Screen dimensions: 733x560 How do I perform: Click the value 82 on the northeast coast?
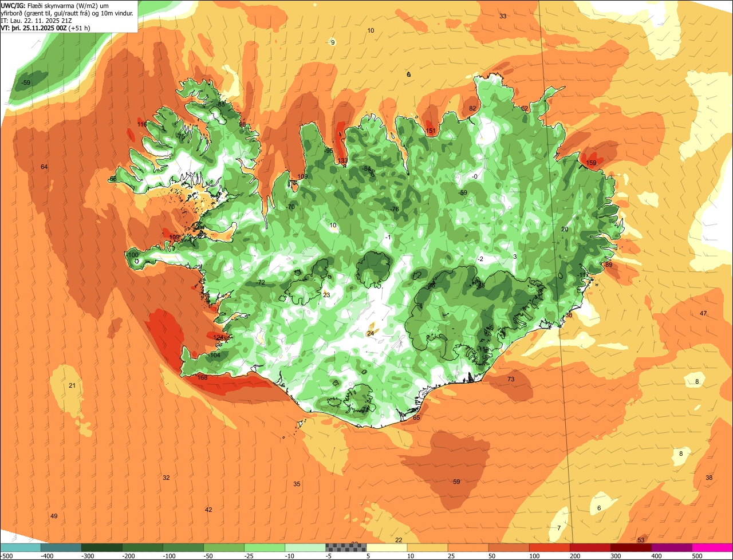point(472,108)
